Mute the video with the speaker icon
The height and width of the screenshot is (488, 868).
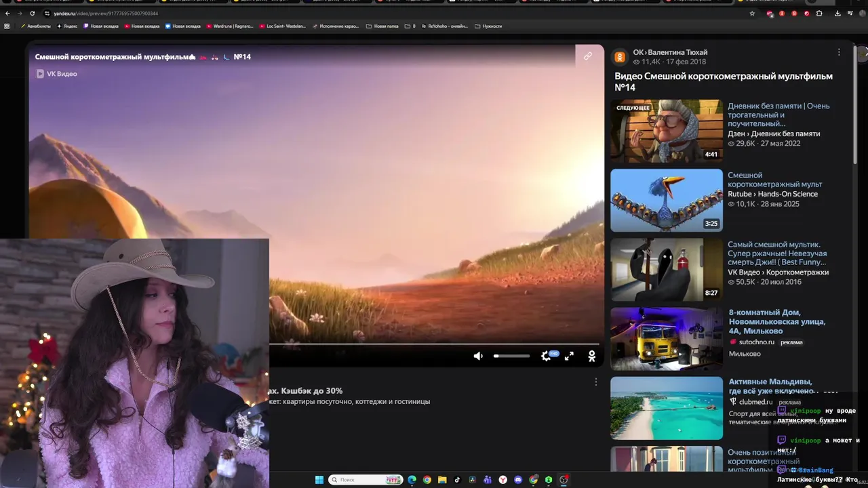(x=478, y=356)
